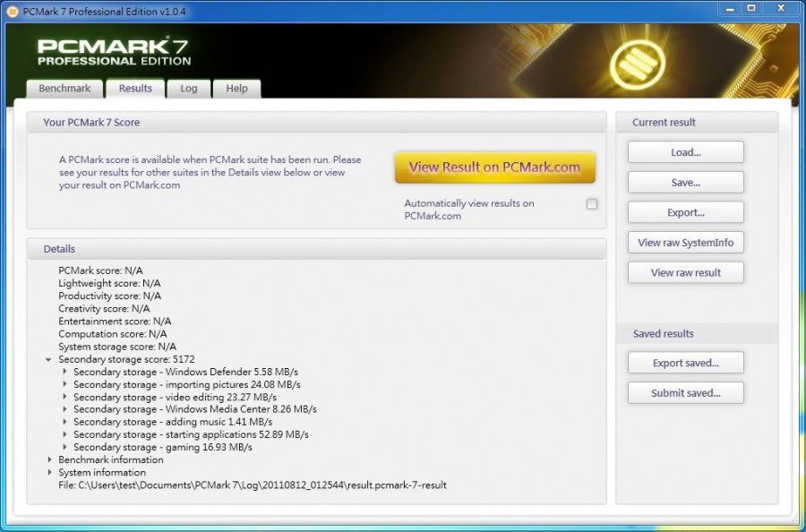
Task: Click the PCMark 7 Professional Edition logo
Action: point(114,52)
